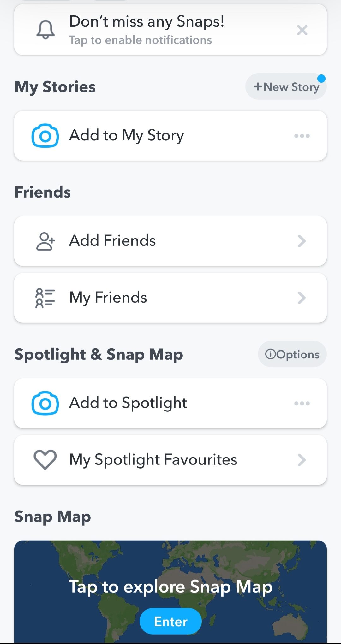Tap the info icon in Options

(x=270, y=354)
